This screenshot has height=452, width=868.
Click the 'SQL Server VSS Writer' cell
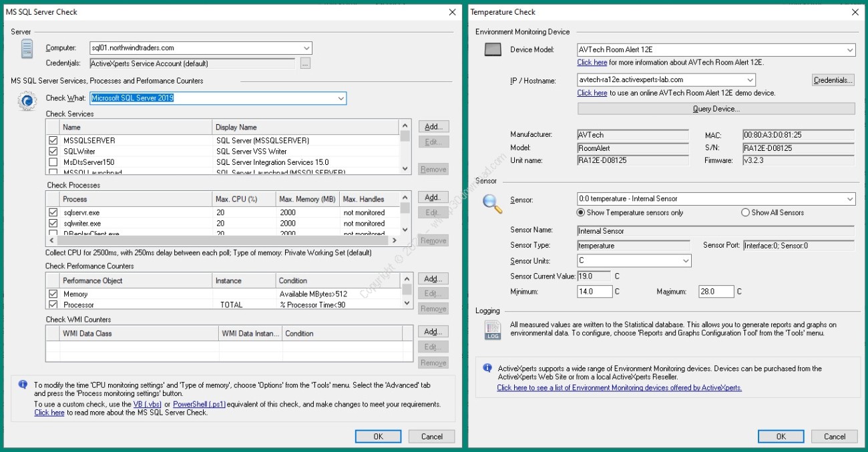click(252, 152)
